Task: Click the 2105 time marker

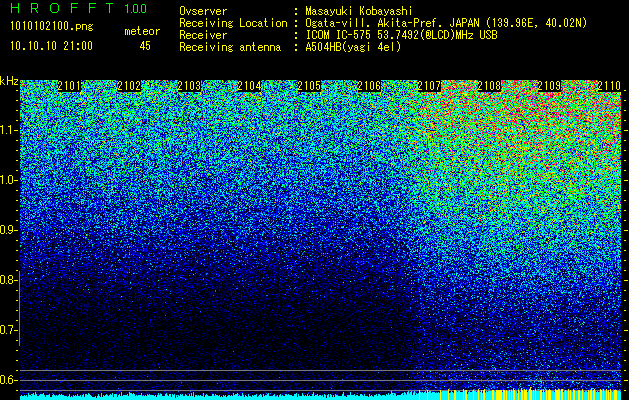Action: tap(309, 86)
